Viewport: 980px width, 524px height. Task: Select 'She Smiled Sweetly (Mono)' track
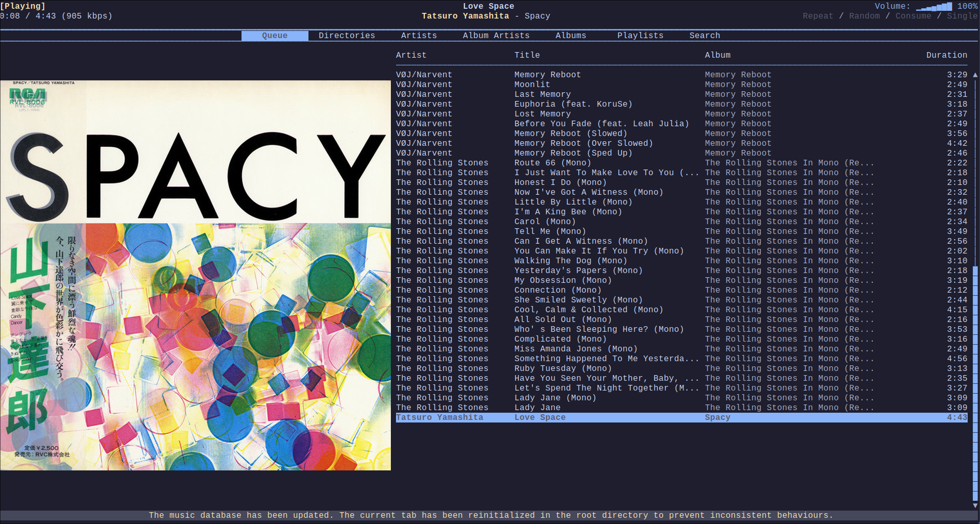pos(681,300)
